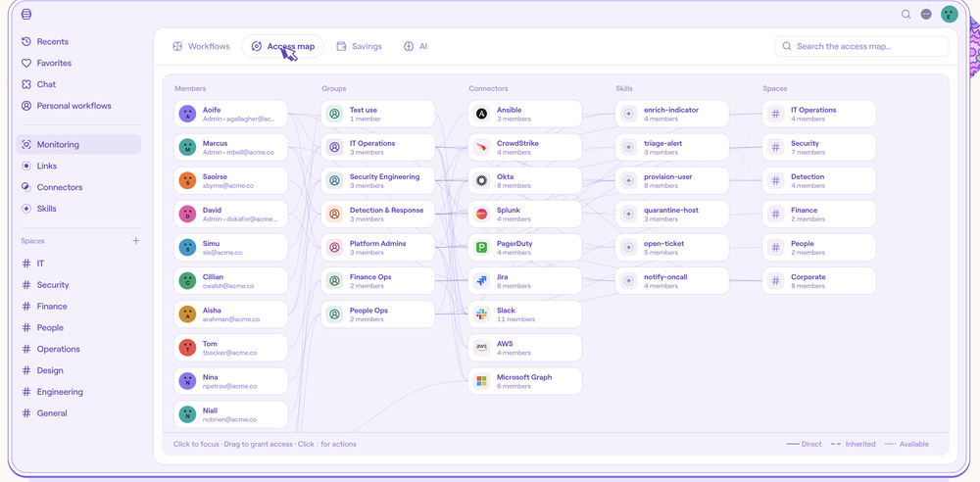The height and width of the screenshot is (482, 980).
Task: Open the Design space
Action: pyautogui.click(x=78, y=370)
